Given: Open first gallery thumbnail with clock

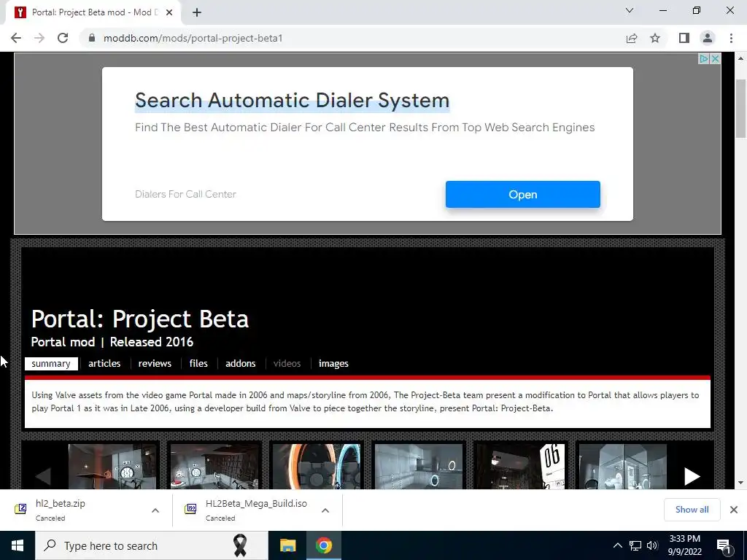Looking at the screenshot, I should [112, 467].
